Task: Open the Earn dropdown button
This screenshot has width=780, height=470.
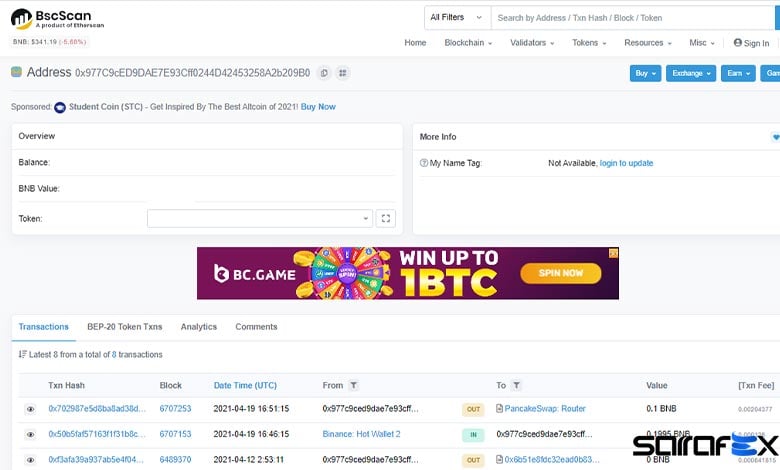Action: [x=738, y=73]
